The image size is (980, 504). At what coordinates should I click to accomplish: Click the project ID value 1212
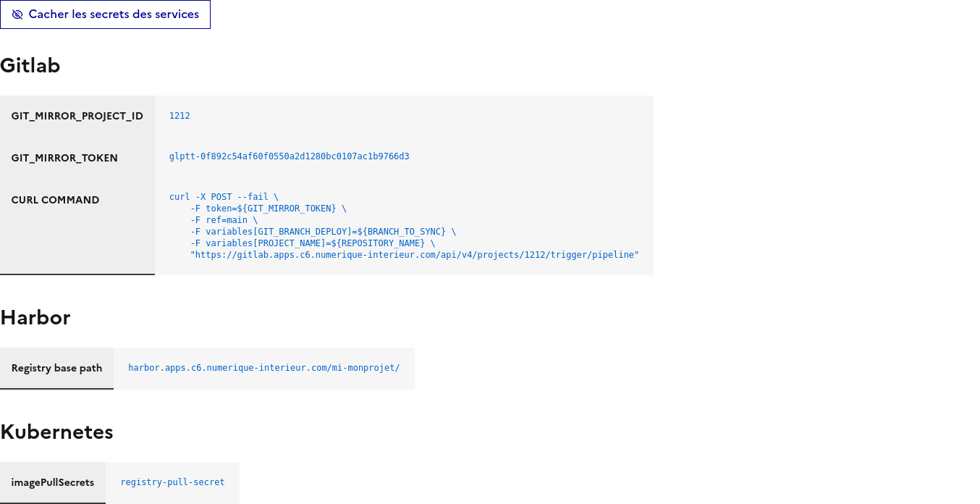[x=179, y=116]
